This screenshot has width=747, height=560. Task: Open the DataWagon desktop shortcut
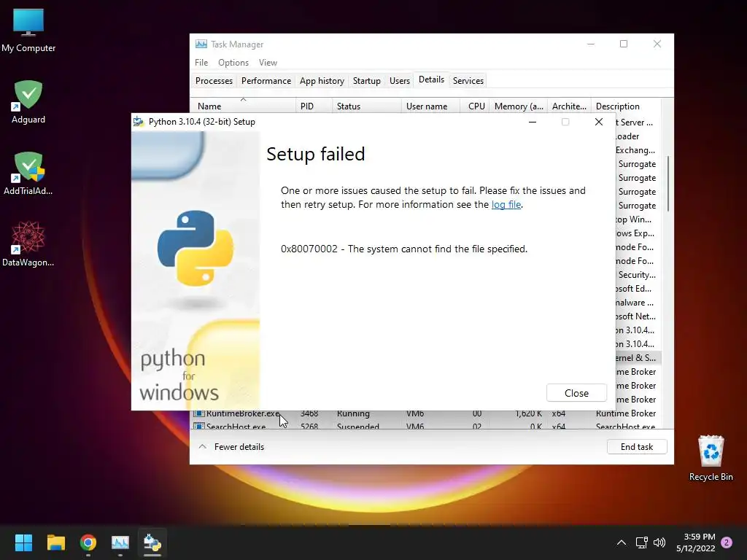28,244
